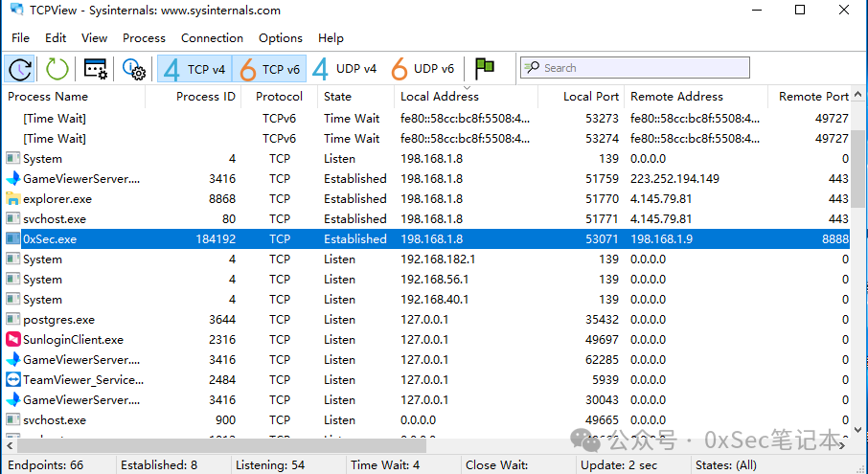Image resolution: width=868 pixels, height=474 pixels.
Task: Click GameViewerServer icon on port 62285 row
Action: 12,359
